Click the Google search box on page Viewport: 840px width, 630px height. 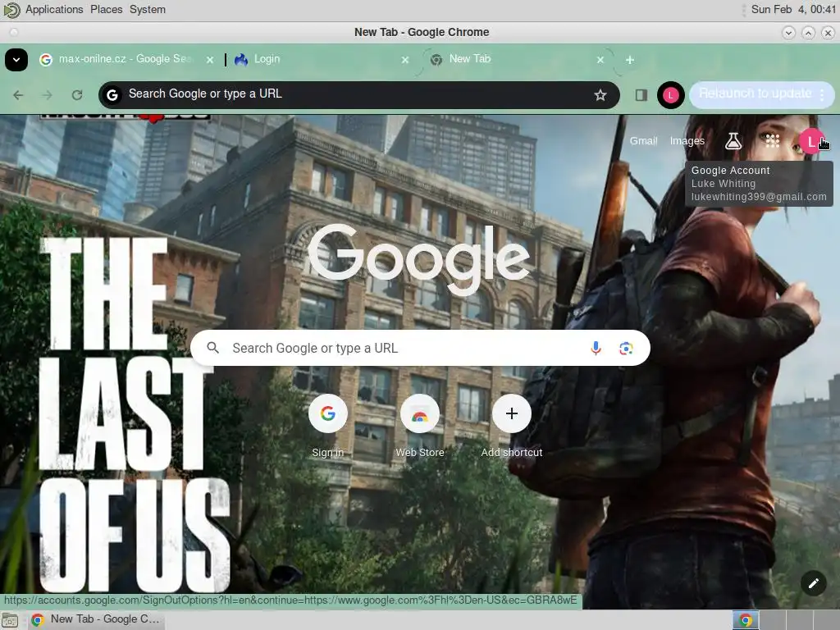click(420, 348)
